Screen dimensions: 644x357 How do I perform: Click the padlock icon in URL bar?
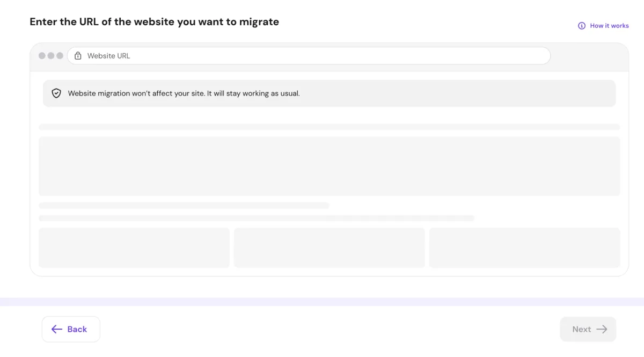78,56
